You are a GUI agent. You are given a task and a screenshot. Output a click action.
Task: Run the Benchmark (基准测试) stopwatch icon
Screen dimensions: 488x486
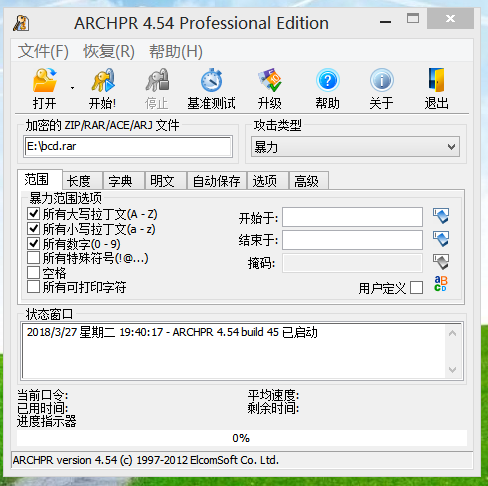pos(212,80)
